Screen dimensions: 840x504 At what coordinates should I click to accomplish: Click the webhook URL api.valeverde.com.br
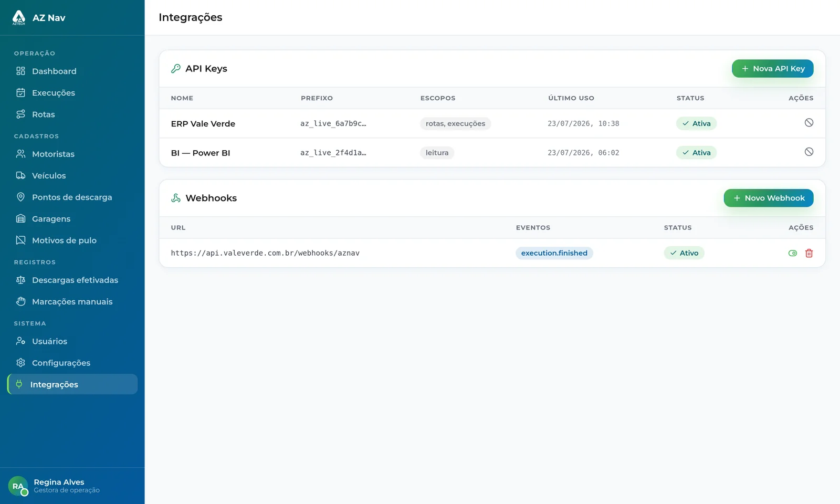(265, 253)
